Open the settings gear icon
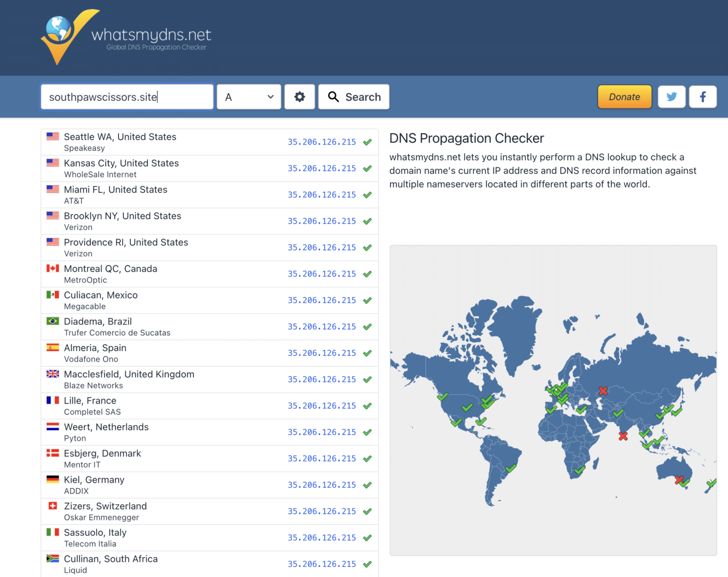 point(300,97)
